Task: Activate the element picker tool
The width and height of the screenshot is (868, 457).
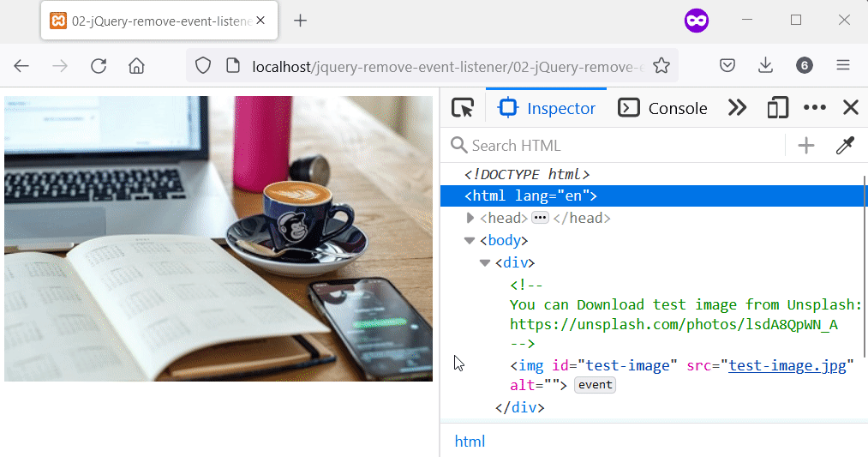Action: pos(463,108)
